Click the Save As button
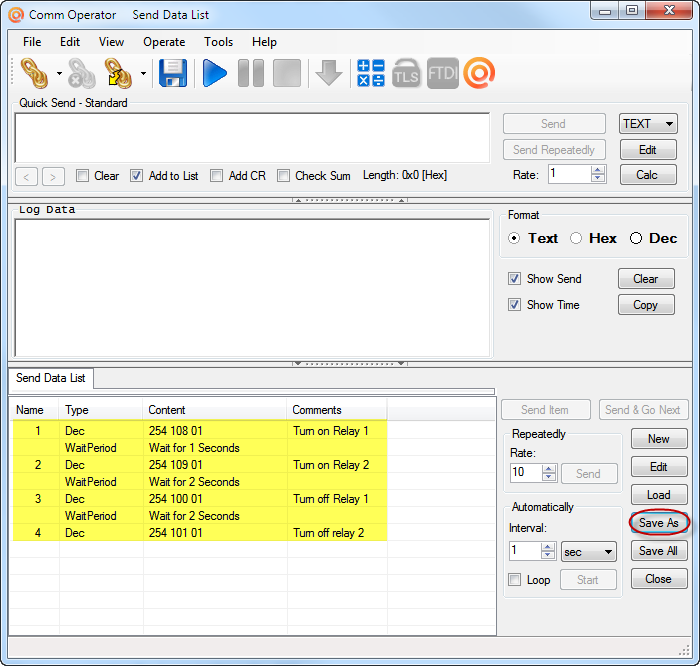This screenshot has height=666, width=700. coord(659,523)
